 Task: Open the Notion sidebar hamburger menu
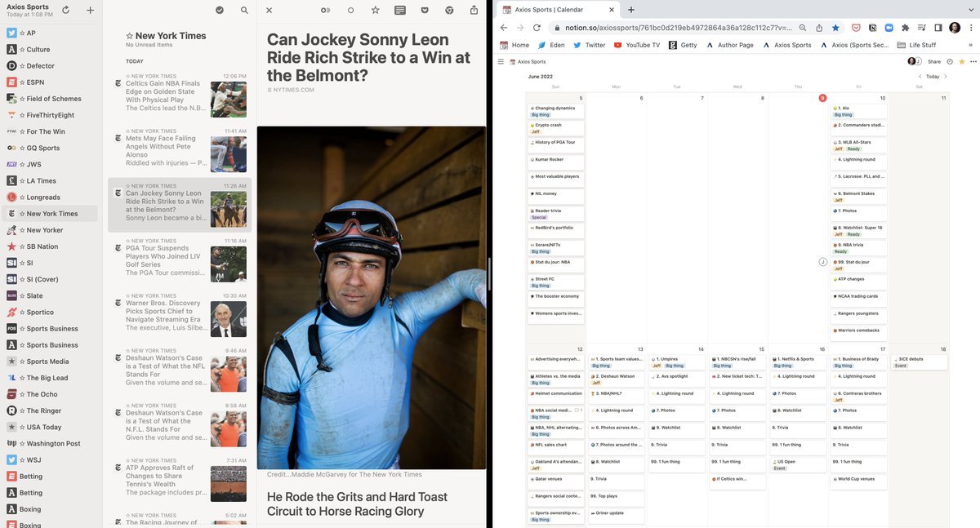click(501, 61)
